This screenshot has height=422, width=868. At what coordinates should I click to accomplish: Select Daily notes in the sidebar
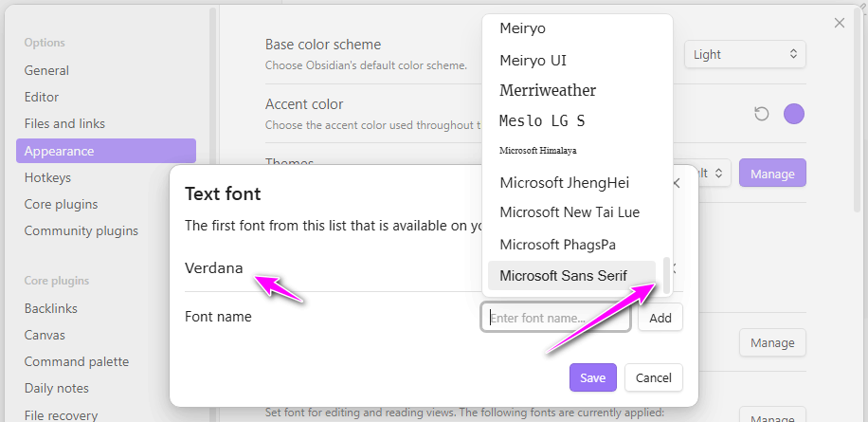(56, 388)
